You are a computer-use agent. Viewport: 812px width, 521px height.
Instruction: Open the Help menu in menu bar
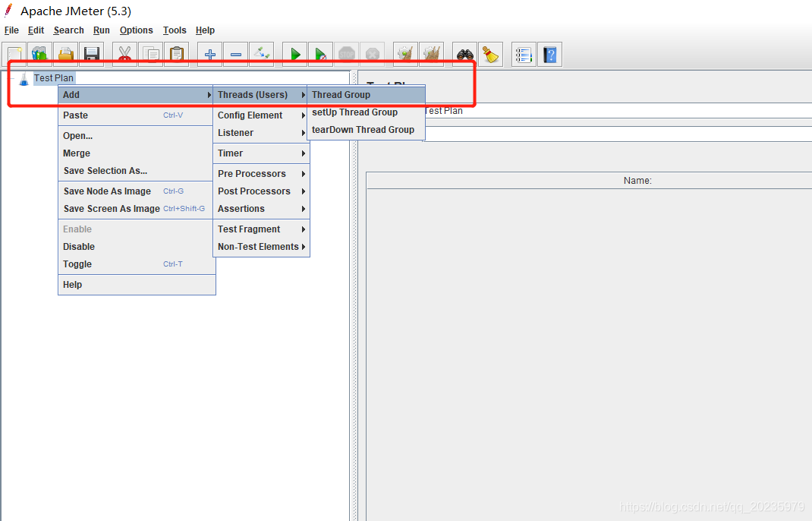(x=205, y=30)
